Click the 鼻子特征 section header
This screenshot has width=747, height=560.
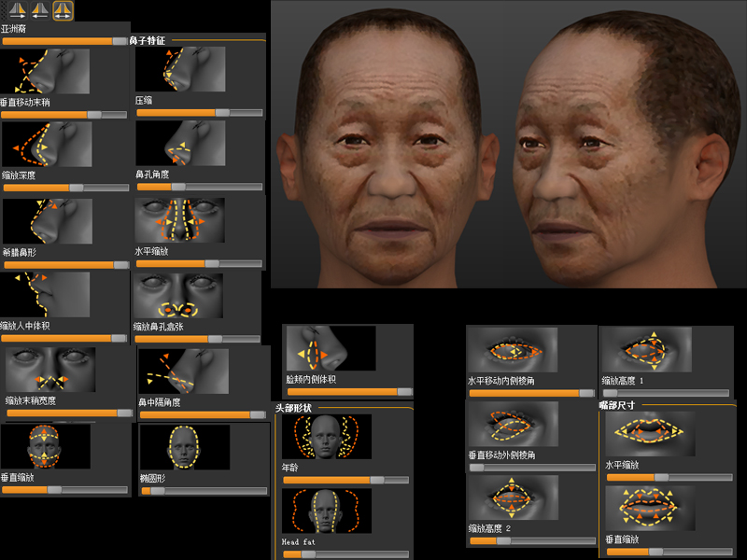point(148,41)
